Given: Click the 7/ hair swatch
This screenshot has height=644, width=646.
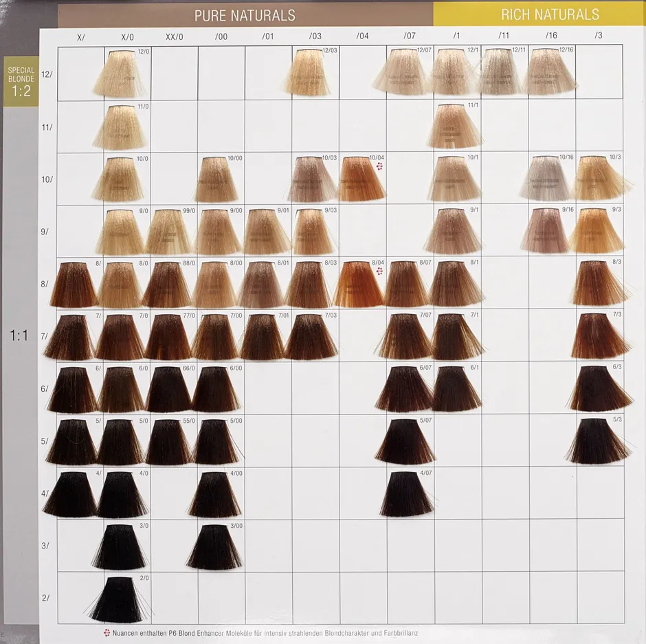Looking at the screenshot, I should pyautogui.click(x=71, y=337).
